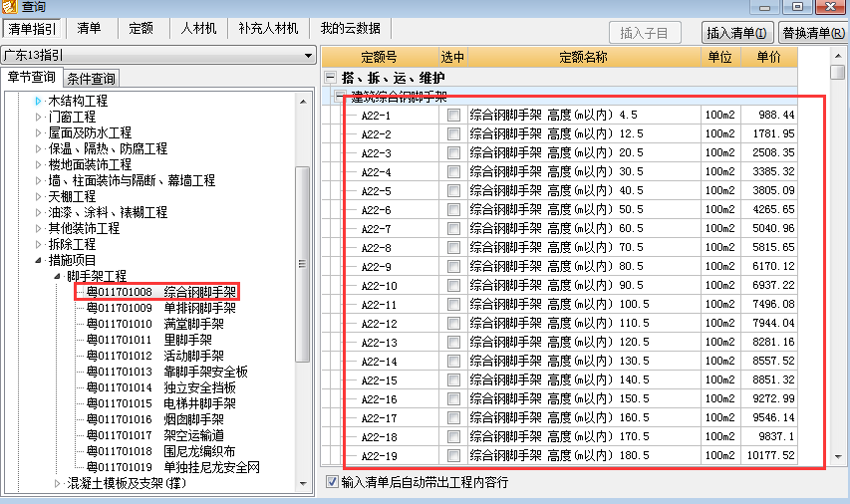850x504 pixels.
Task: Open the 我的云数据 tab
Action: [x=350, y=28]
